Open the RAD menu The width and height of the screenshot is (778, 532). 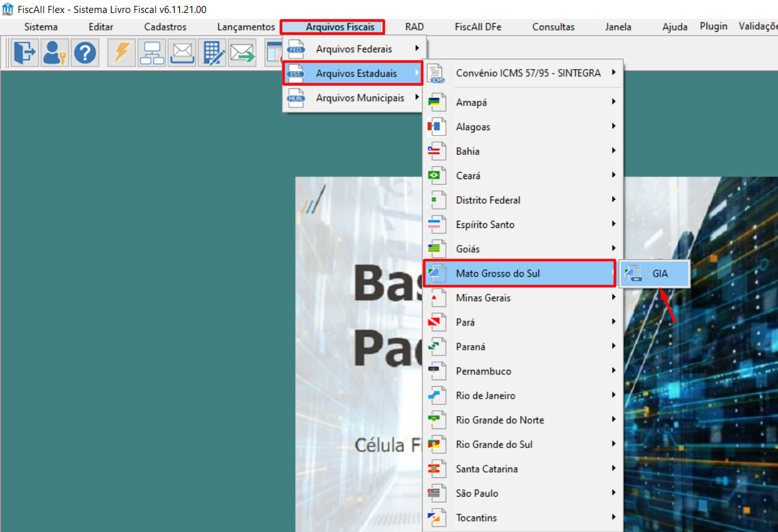[414, 27]
